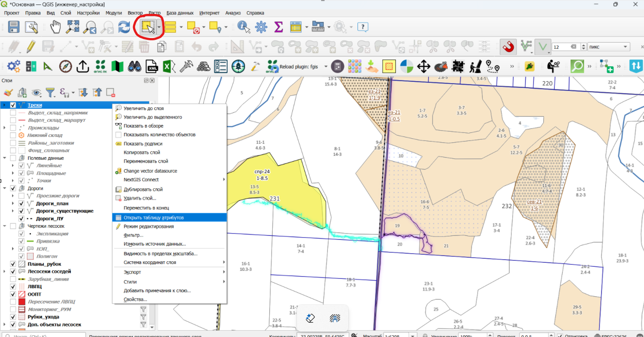The width and height of the screenshot is (644, 337).
Task: Enable the Проезжие дороги layer checkbox
Action: click(21, 196)
